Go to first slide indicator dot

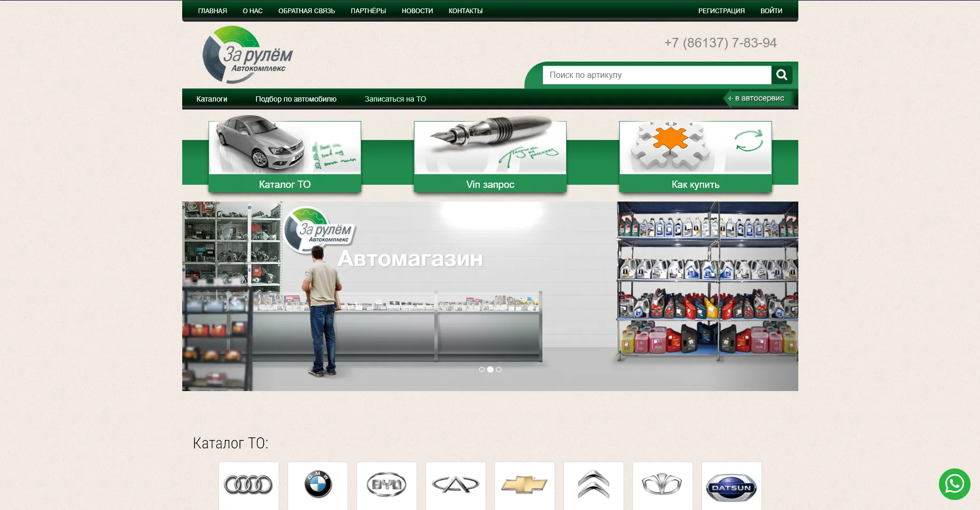pos(481,369)
